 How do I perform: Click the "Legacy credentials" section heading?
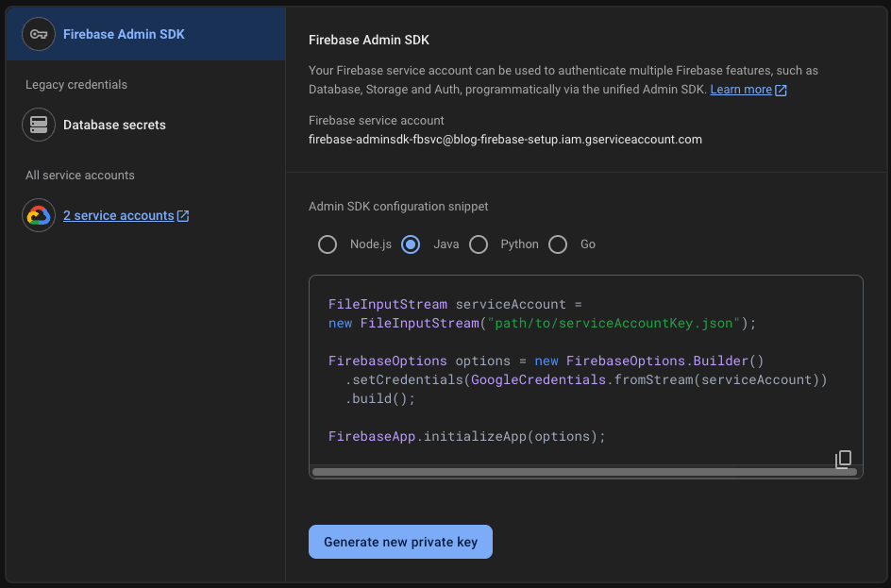tap(76, 85)
